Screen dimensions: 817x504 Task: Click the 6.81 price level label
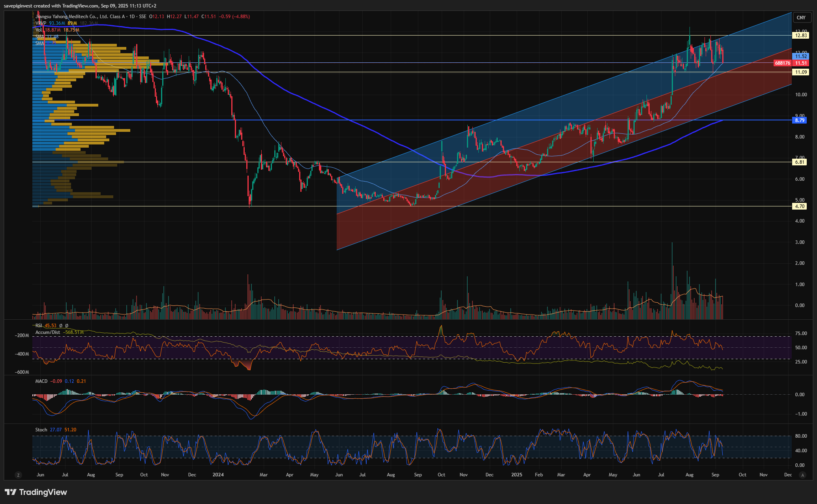pyautogui.click(x=800, y=162)
